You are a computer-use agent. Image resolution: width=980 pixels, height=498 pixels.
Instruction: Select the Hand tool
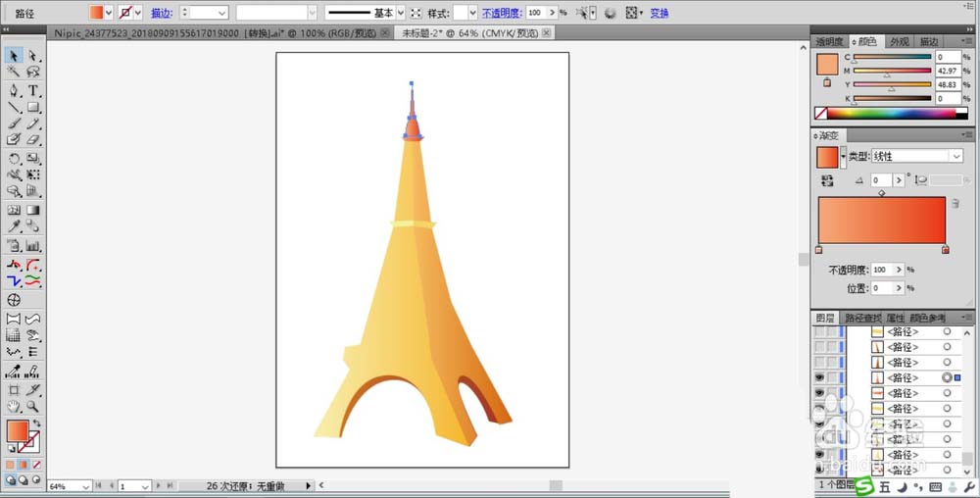(x=13, y=407)
